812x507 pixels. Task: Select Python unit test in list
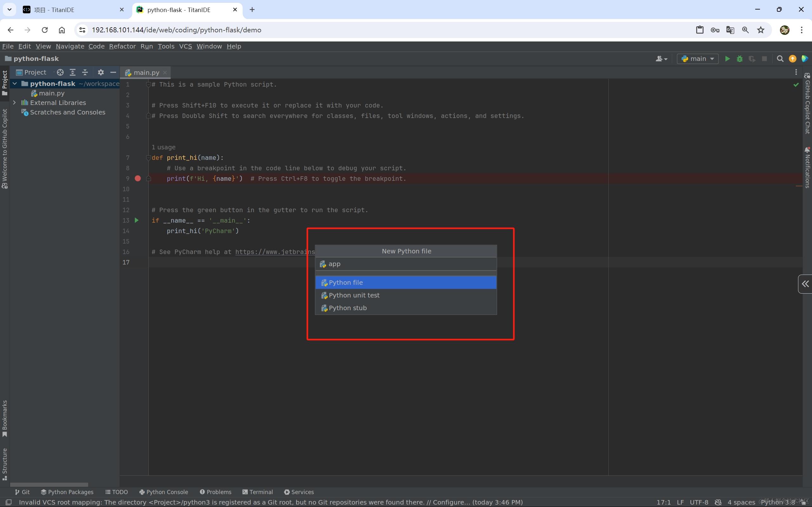pyautogui.click(x=354, y=295)
